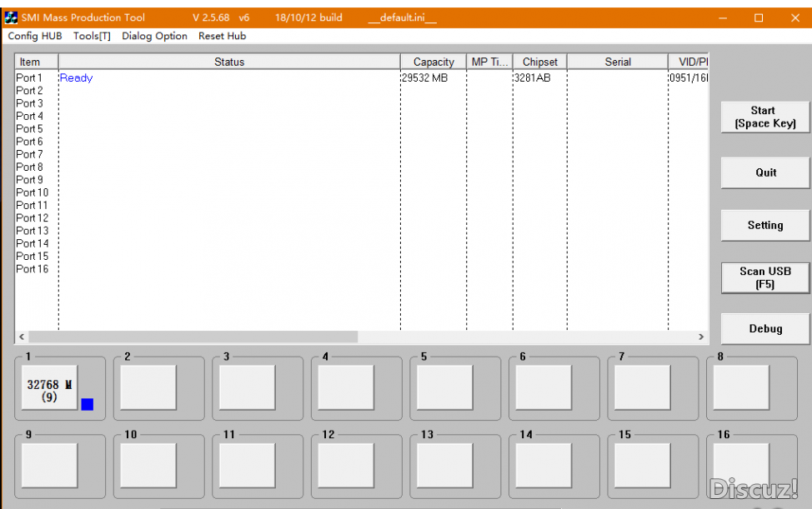
Task: Click the 3281AB chipset value
Action: [533, 77]
